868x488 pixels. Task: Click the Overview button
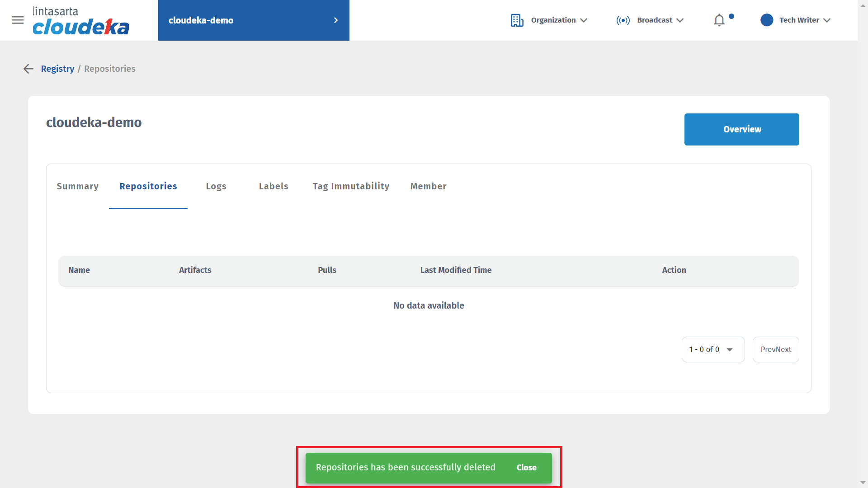[x=741, y=129]
